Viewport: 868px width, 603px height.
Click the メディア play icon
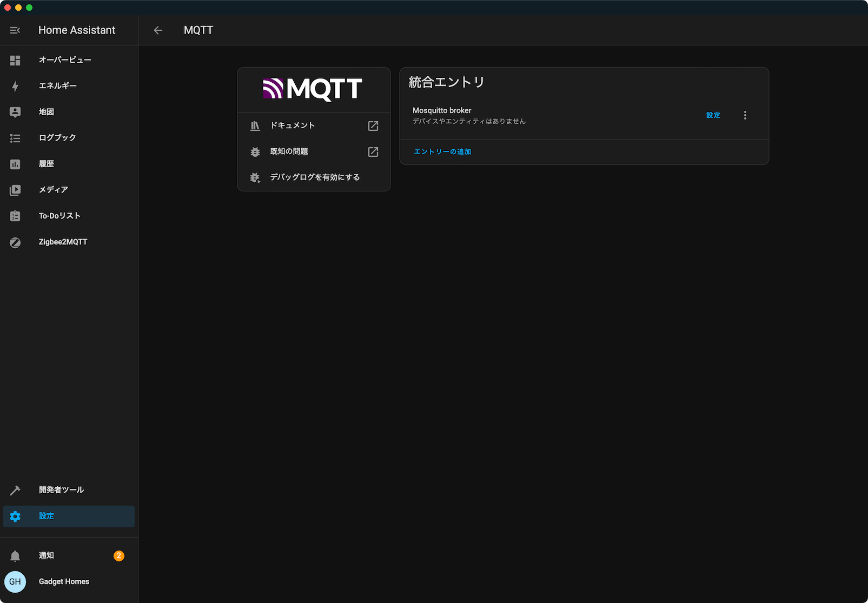[15, 190]
